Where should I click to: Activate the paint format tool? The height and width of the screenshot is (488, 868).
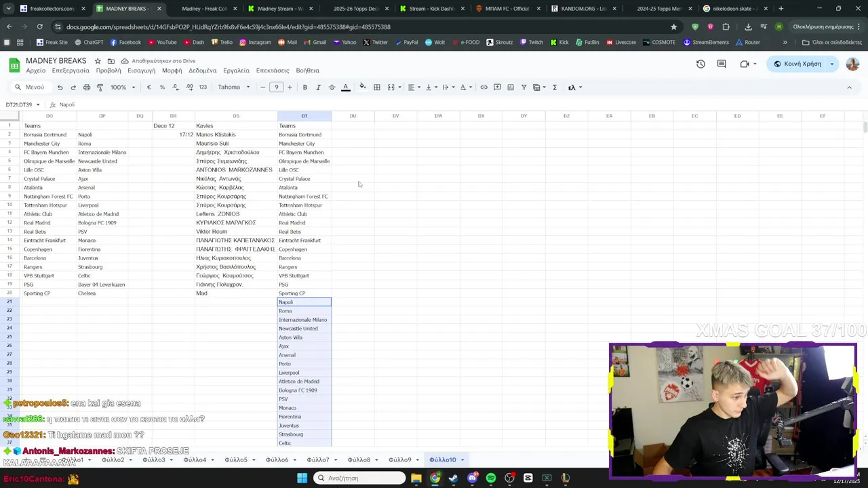(x=100, y=87)
